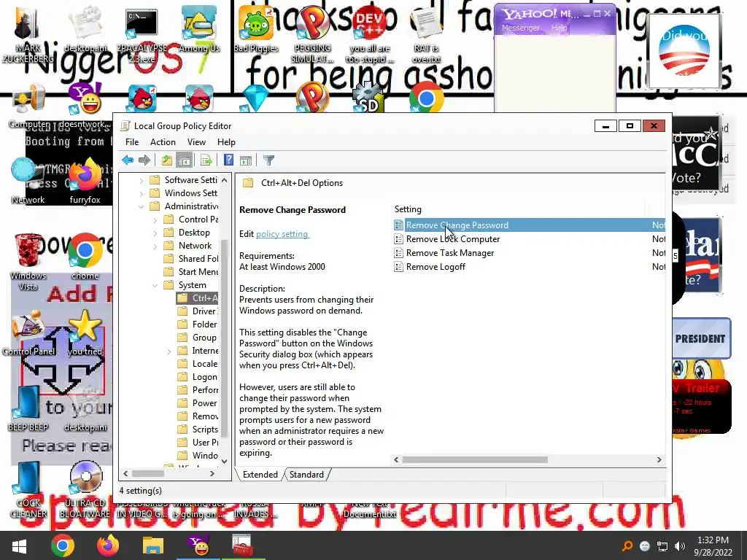Click the Windows Start button

pyautogui.click(x=19, y=545)
